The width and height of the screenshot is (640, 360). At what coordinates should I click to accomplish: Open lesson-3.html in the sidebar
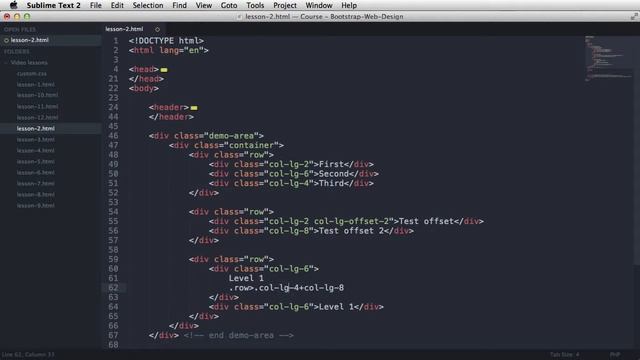pos(36,140)
